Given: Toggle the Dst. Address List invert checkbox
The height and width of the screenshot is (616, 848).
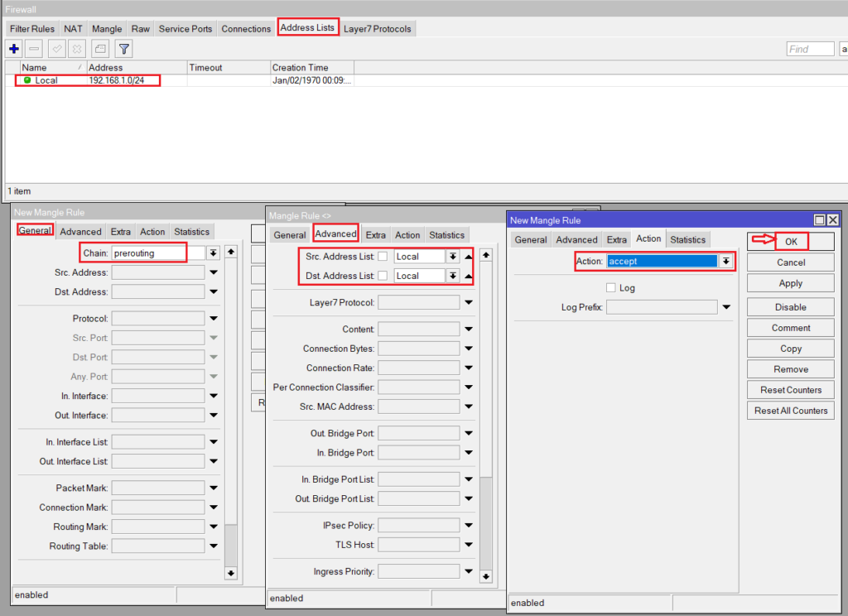Looking at the screenshot, I should [x=383, y=277].
